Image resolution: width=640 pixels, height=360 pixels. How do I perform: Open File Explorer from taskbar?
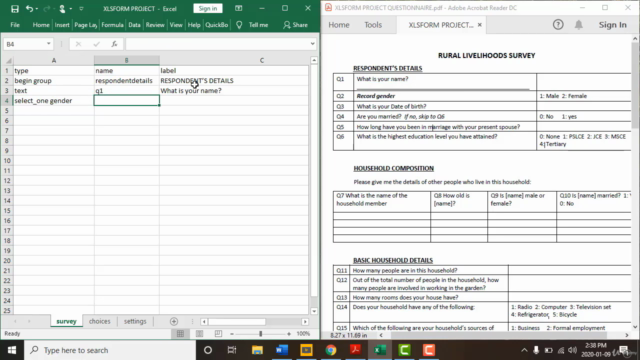point(257,350)
